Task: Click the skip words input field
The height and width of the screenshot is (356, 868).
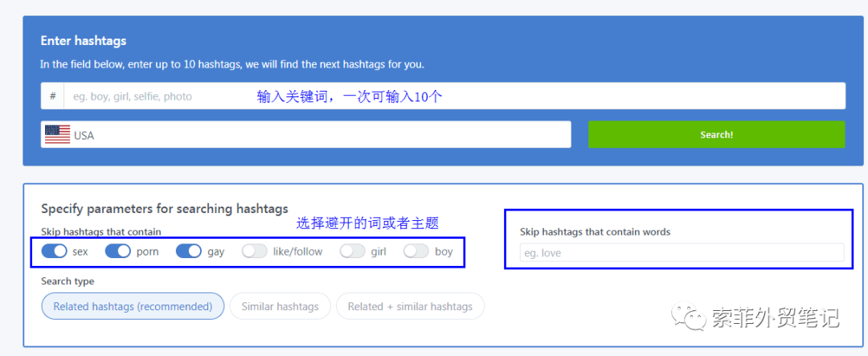Action: (682, 252)
